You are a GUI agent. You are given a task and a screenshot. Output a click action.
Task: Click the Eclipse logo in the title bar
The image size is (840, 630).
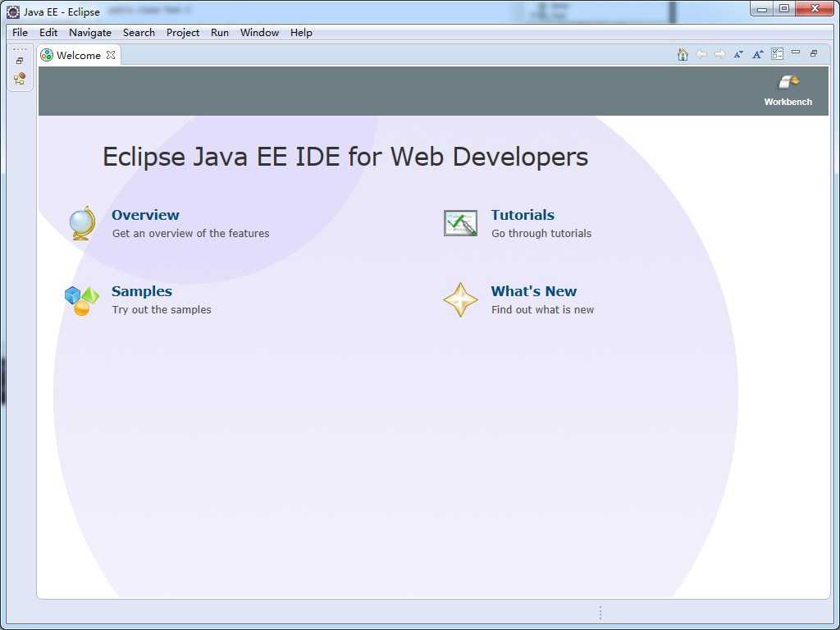click(x=13, y=11)
